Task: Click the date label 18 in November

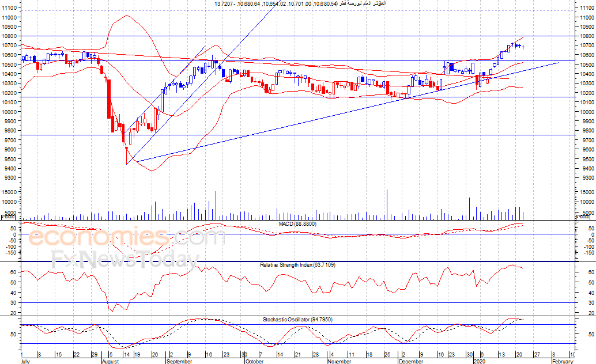Action: click(x=369, y=355)
